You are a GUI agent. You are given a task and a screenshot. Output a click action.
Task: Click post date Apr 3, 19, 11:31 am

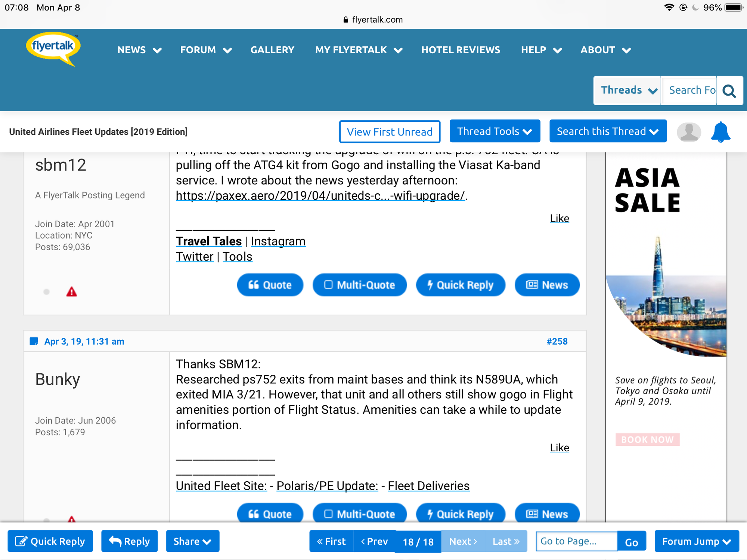coord(84,341)
